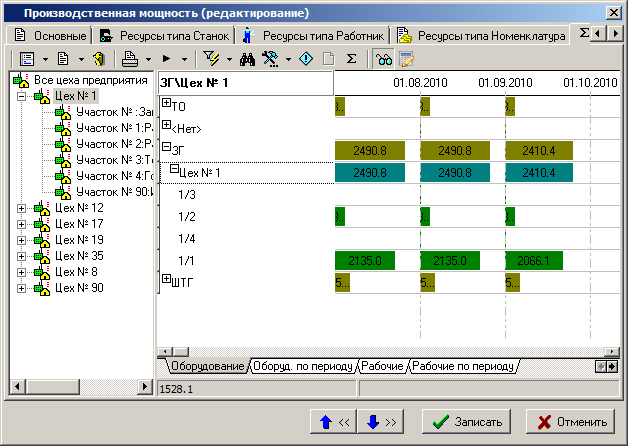Screen dimensions: 628x446
Task: Click the printer icon
Action: tap(130, 59)
